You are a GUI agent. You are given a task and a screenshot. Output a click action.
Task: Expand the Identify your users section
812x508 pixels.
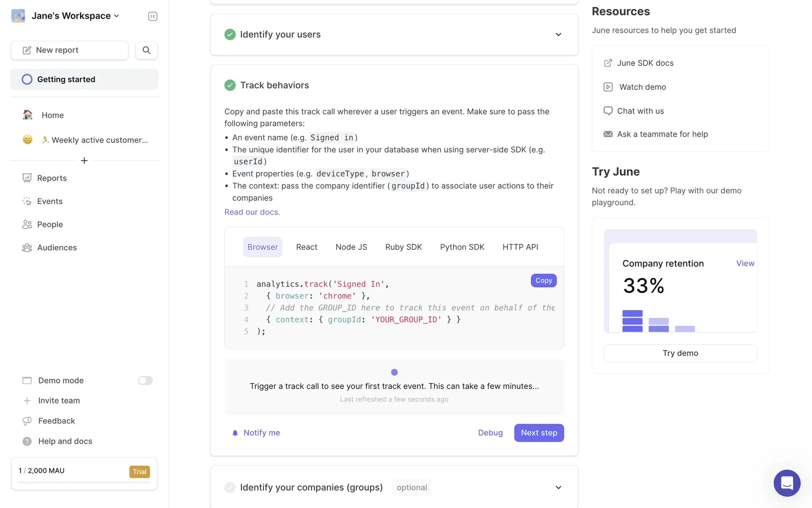[558, 35]
